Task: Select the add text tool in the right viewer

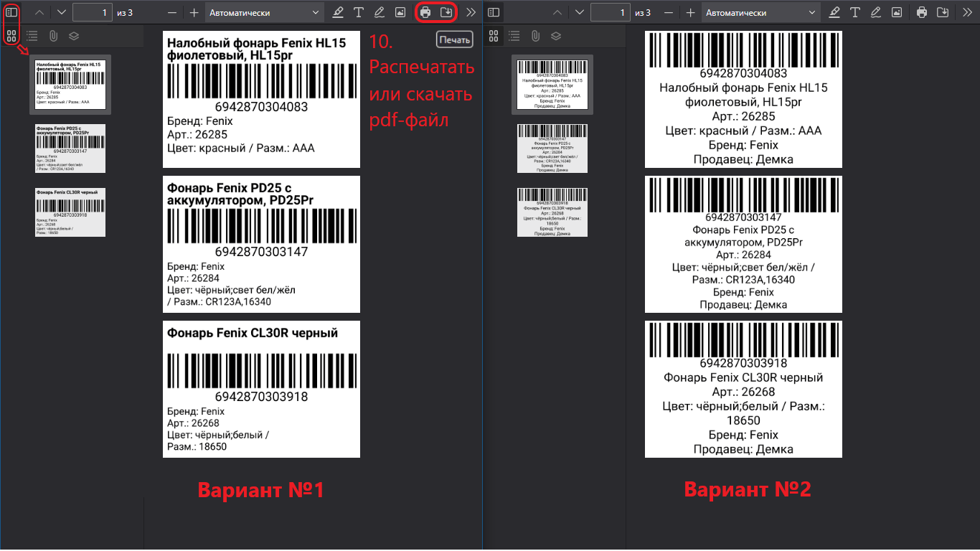Action: click(x=854, y=12)
